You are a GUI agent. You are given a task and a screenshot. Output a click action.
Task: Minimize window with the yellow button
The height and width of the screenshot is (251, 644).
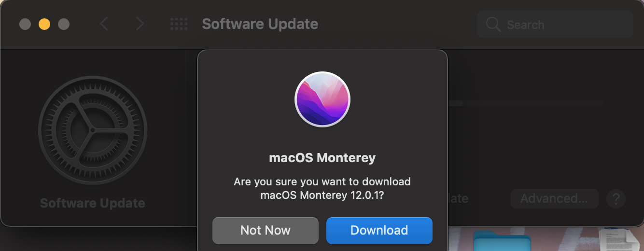point(44,24)
